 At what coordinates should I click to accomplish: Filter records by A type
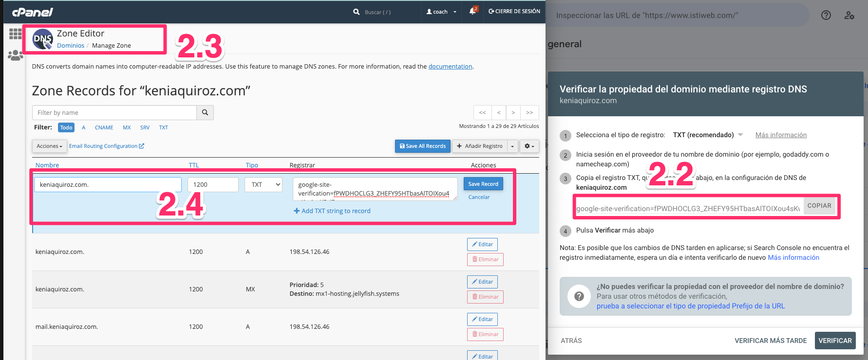(x=84, y=127)
